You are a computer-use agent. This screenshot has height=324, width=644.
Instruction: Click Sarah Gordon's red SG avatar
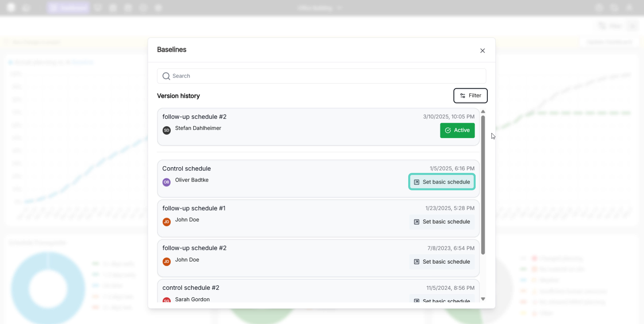coord(167,300)
